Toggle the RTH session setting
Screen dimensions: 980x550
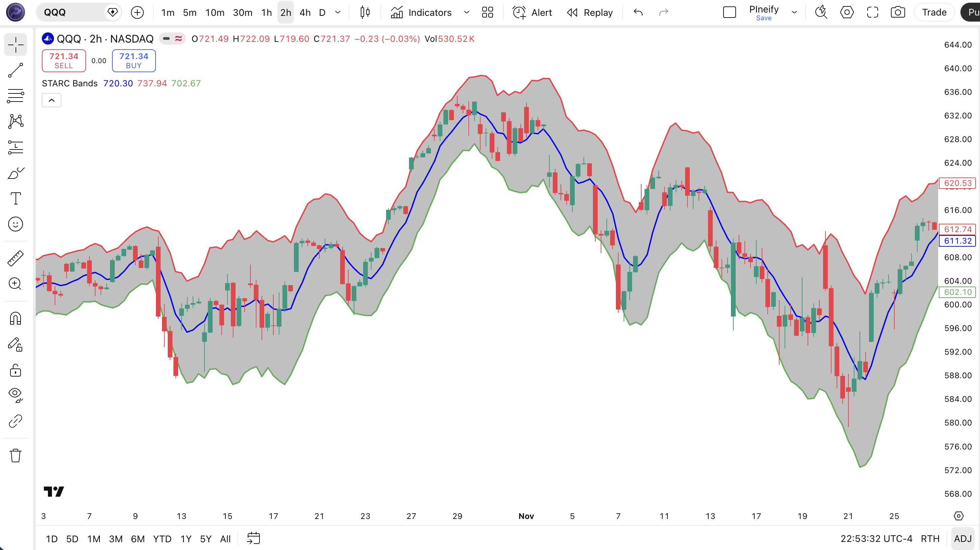pyautogui.click(x=930, y=539)
